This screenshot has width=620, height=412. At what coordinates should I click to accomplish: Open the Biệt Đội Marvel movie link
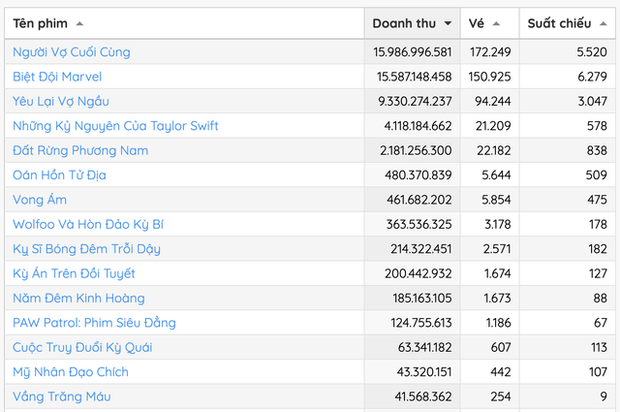[57, 76]
